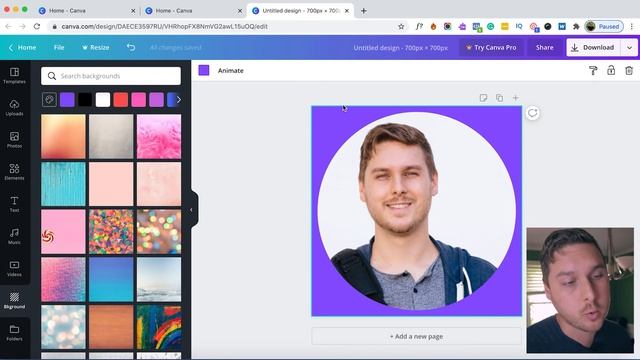
Task: Click the add page plus icon above canvas
Action: [516, 98]
